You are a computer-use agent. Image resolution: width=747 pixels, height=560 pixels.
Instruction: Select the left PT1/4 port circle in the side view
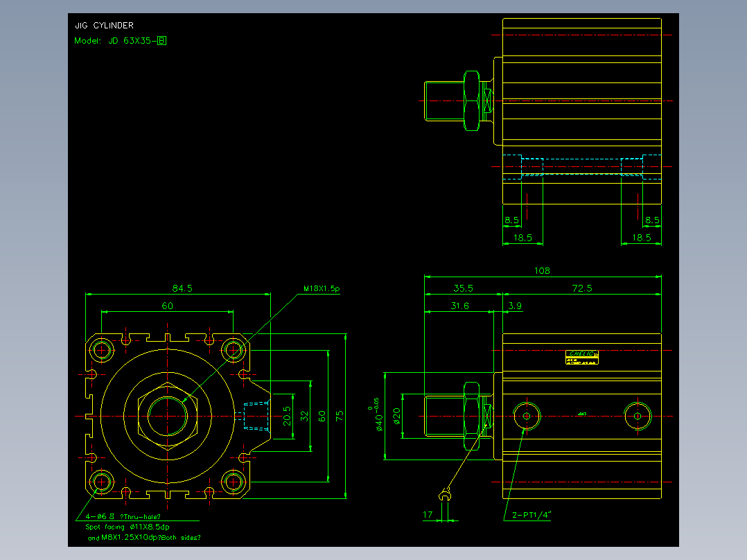527,416
